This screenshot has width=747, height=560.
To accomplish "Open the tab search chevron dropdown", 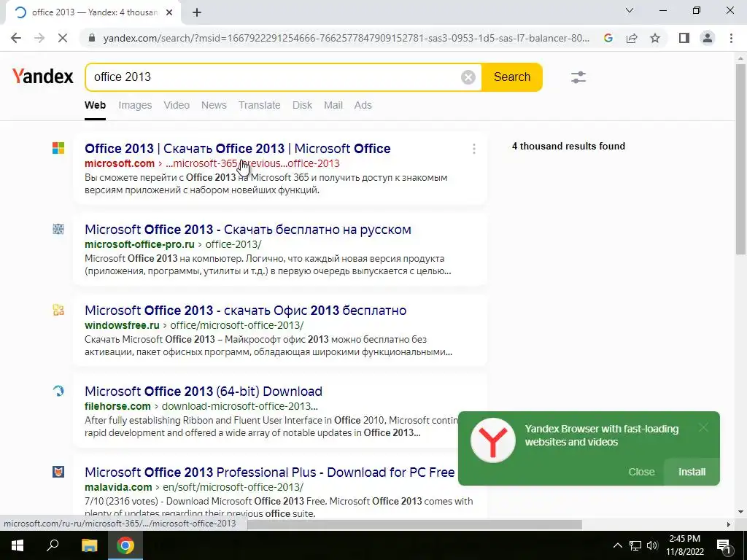I will coord(630,10).
